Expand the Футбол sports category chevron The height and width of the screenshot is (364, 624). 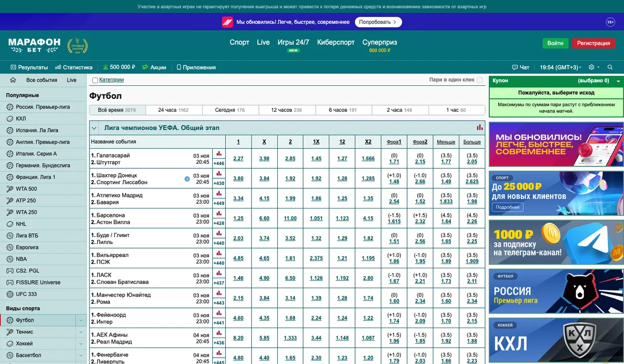click(81, 320)
